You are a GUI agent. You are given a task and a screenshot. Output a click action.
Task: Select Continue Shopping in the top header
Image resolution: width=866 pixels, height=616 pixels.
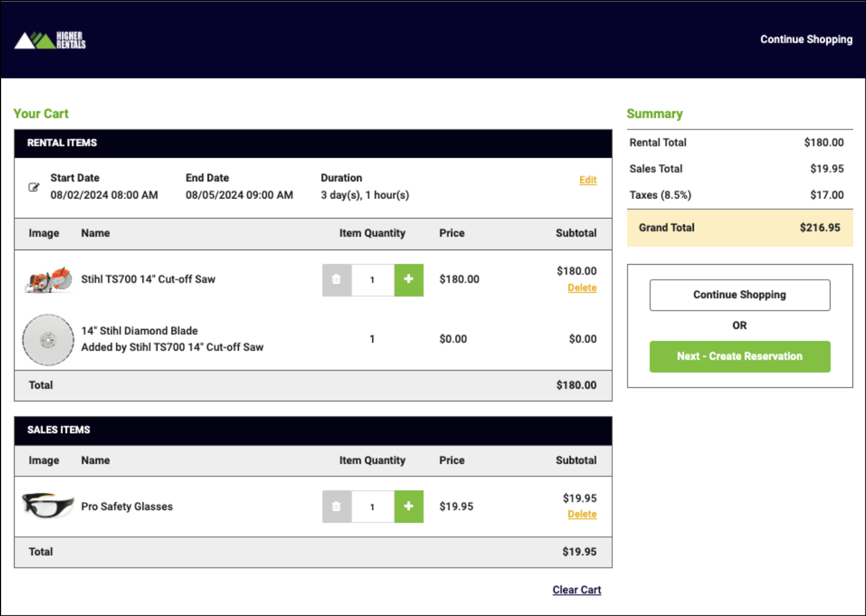806,39
